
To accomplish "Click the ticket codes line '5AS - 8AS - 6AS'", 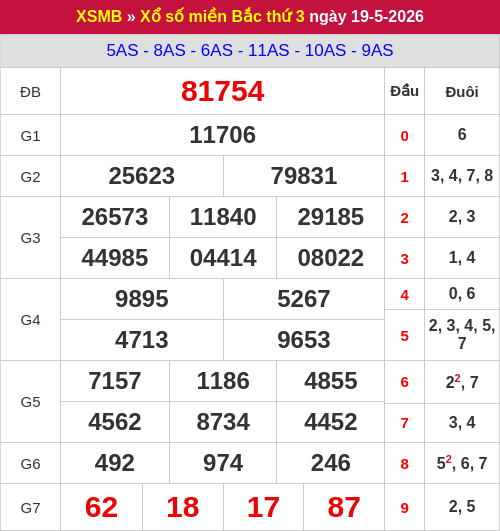I will click(169, 50).
